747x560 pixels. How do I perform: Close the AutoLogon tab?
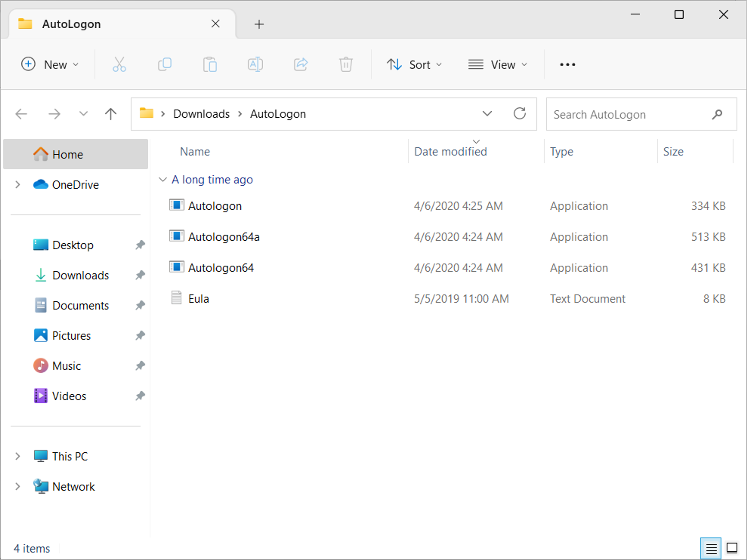click(x=216, y=24)
